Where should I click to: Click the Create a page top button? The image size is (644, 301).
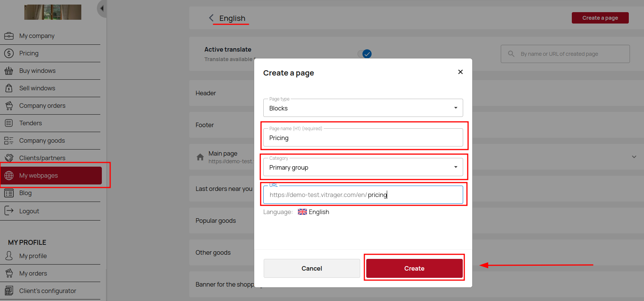tap(600, 18)
